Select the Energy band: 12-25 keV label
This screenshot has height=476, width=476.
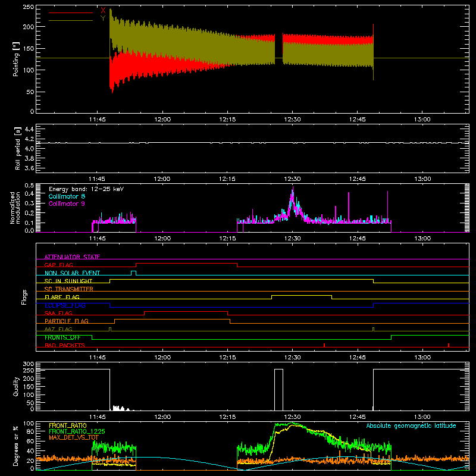[x=86, y=189]
